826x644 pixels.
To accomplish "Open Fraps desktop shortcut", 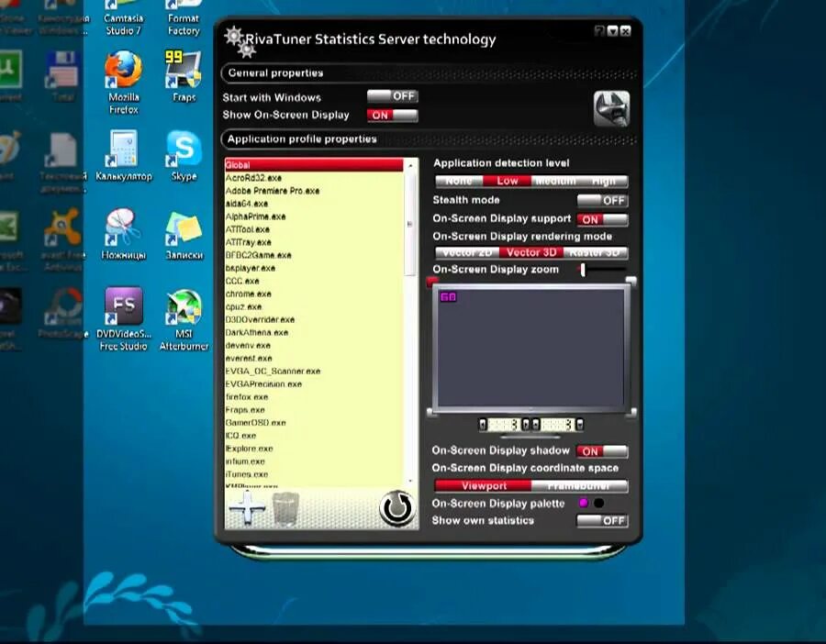I will pos(184,77).
